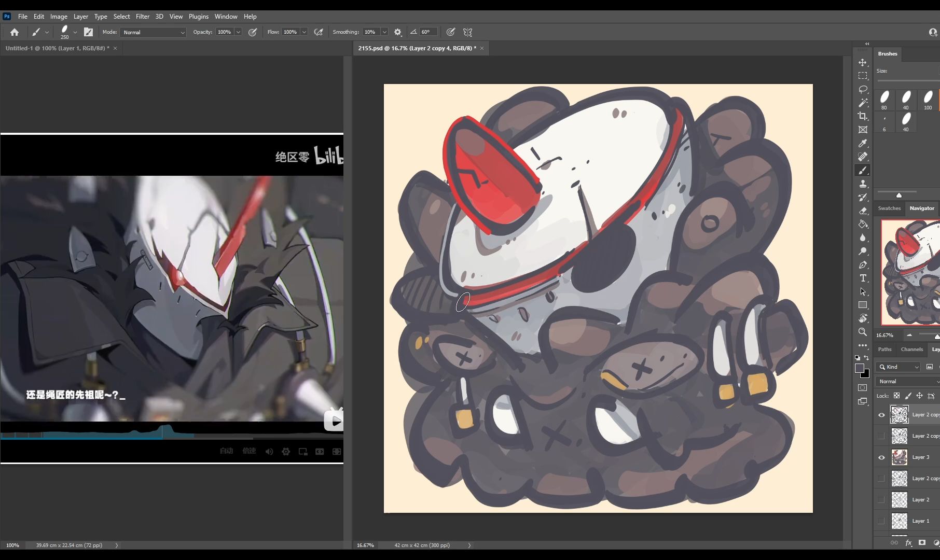Open the brush preset picker dropdown
Image resolution: width=940 pixels, height=560 pixels.
(75, 32)
